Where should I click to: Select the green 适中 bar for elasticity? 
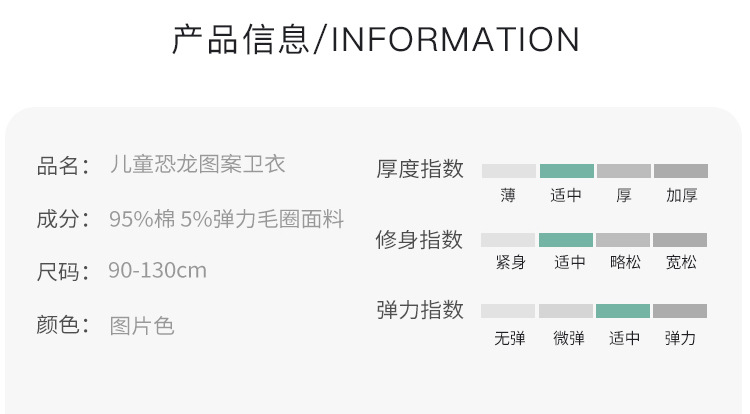coord(623,311)
